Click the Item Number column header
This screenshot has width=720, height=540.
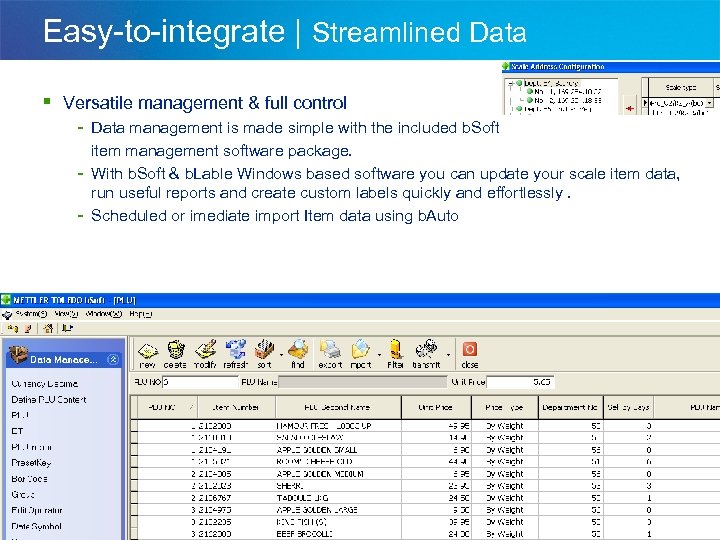point(237,407)
